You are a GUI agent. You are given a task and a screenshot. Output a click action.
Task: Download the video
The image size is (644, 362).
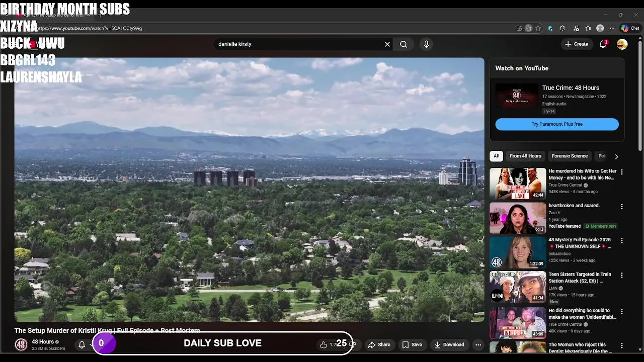point(449,345)
